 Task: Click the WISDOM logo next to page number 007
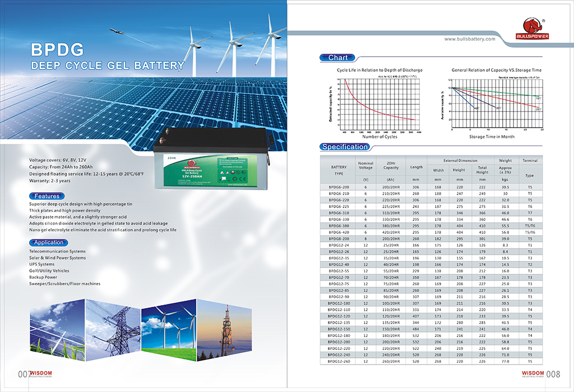(x=41, y=373)
